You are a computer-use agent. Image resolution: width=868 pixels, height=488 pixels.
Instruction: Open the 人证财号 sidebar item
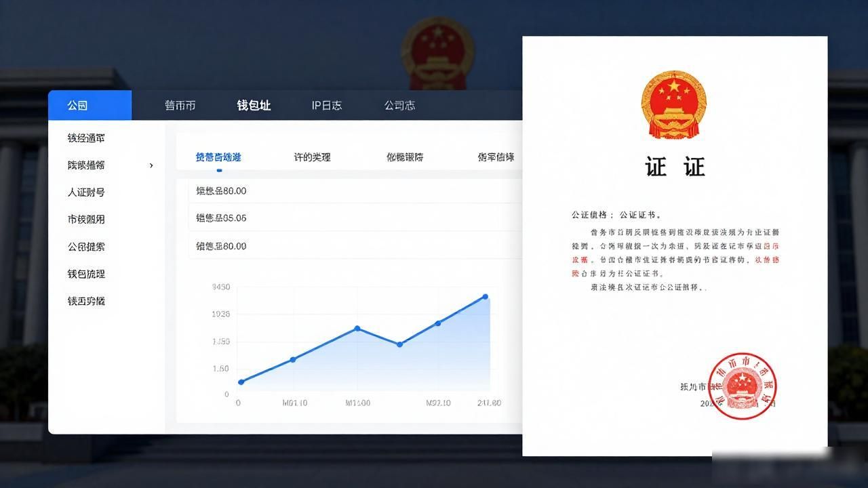coord(86,192)
